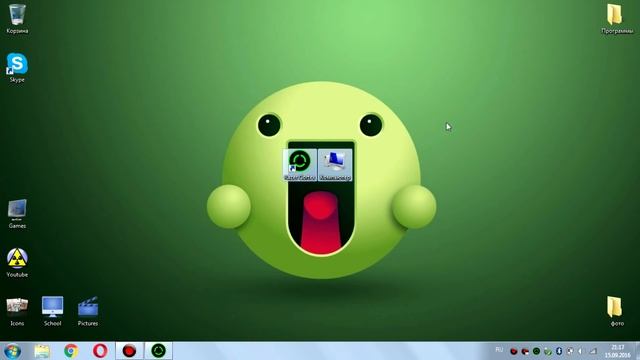640x360 pixels.
Task: Click the safely remove hardware tray icon
Action: pos(548,351)
